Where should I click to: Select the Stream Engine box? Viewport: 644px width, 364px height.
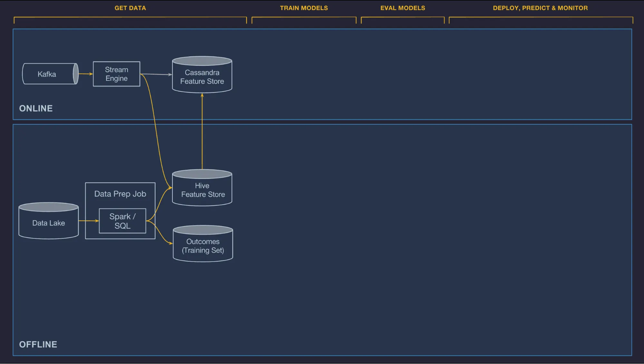pos(117,74)
